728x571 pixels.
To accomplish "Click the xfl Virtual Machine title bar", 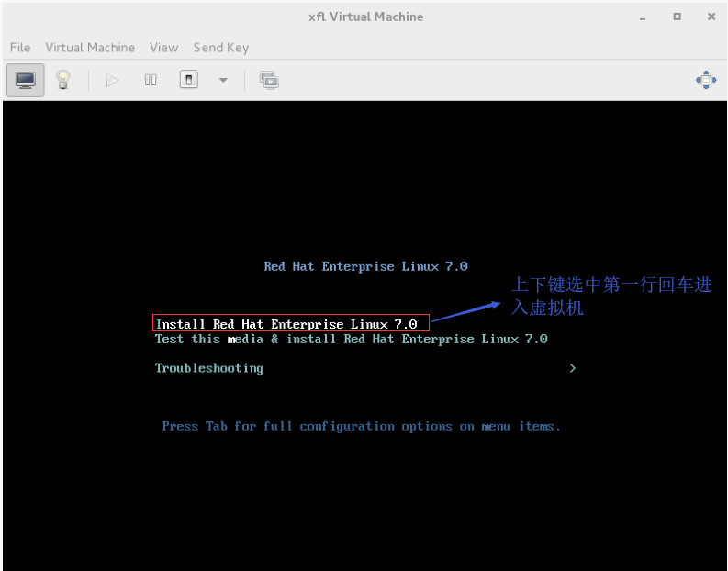I will point(366,17).
